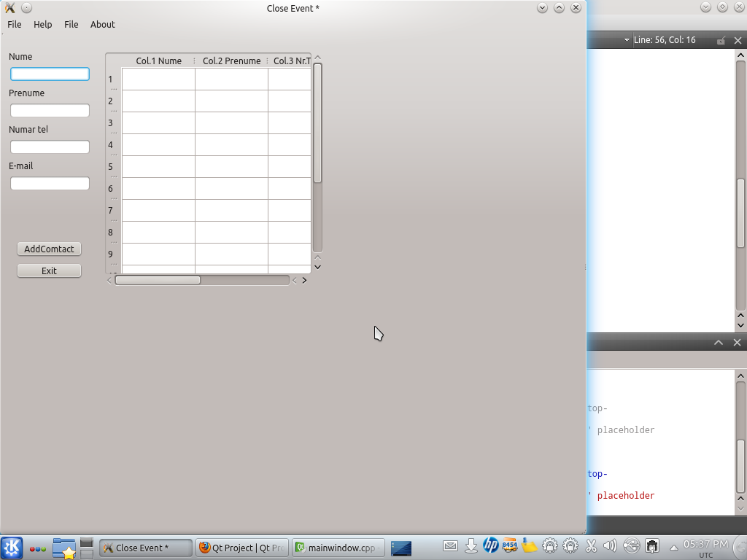Click inside the Nume input field

tap(49, 74)
